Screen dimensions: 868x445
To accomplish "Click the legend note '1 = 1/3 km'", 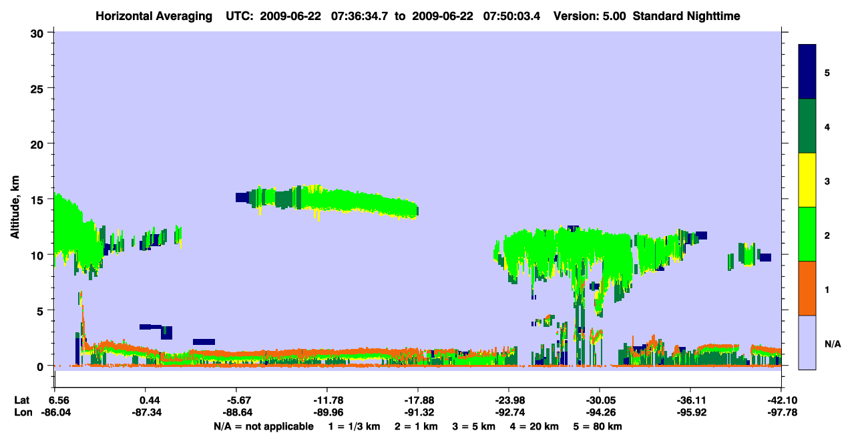I will [353, 426].
